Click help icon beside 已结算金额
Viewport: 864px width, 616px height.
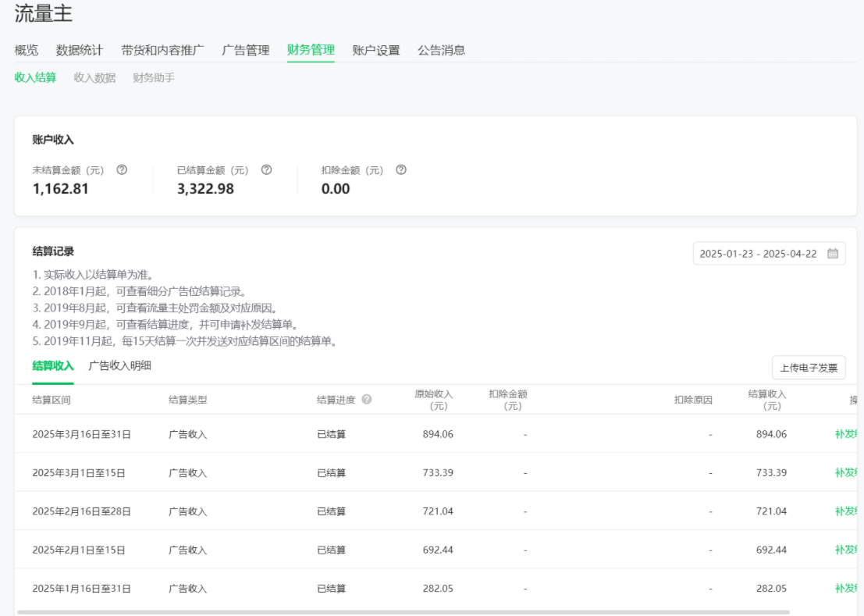click(267, 169)
